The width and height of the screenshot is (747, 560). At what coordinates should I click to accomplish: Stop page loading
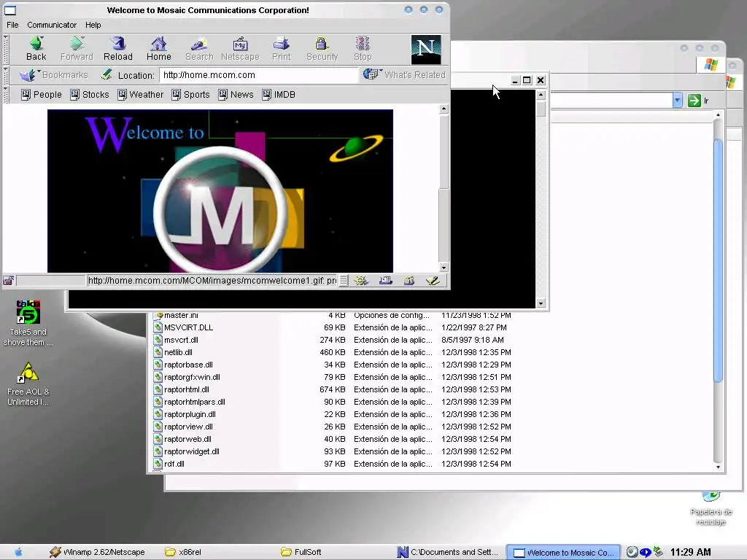363,49
